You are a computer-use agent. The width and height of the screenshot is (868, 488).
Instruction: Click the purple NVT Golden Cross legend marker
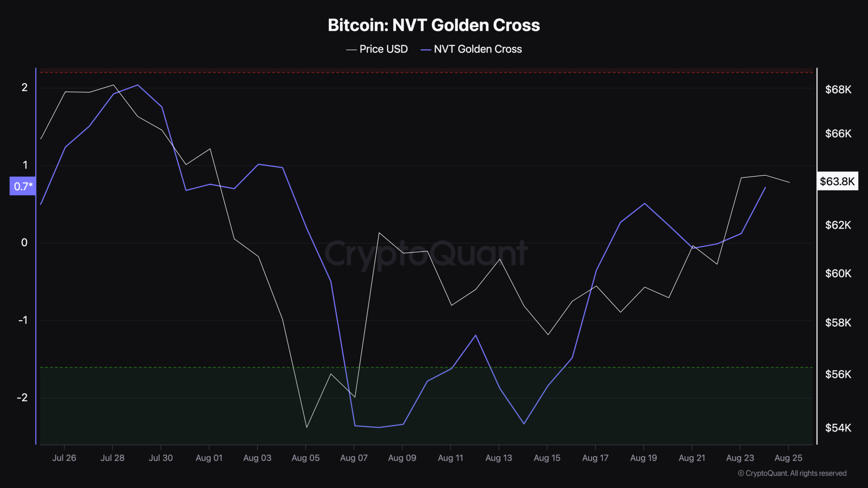click(426, 50)
